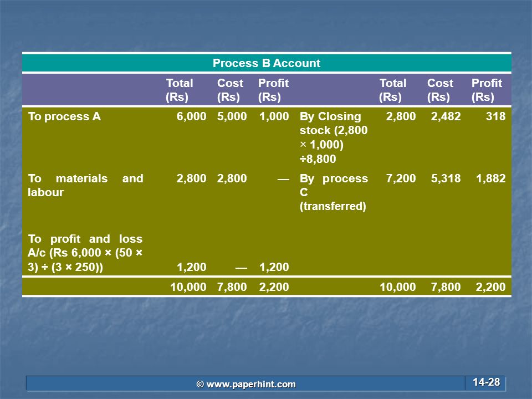Click the left 'Total (Rs)' column header
532x399 pixels.
click(x=179, y=90)
